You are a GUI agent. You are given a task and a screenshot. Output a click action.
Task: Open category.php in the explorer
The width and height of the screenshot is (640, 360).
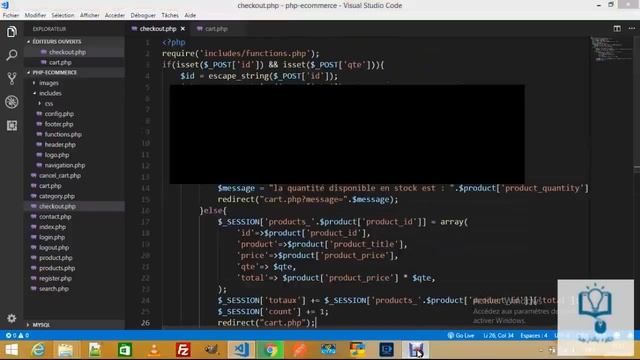point(75,196)
